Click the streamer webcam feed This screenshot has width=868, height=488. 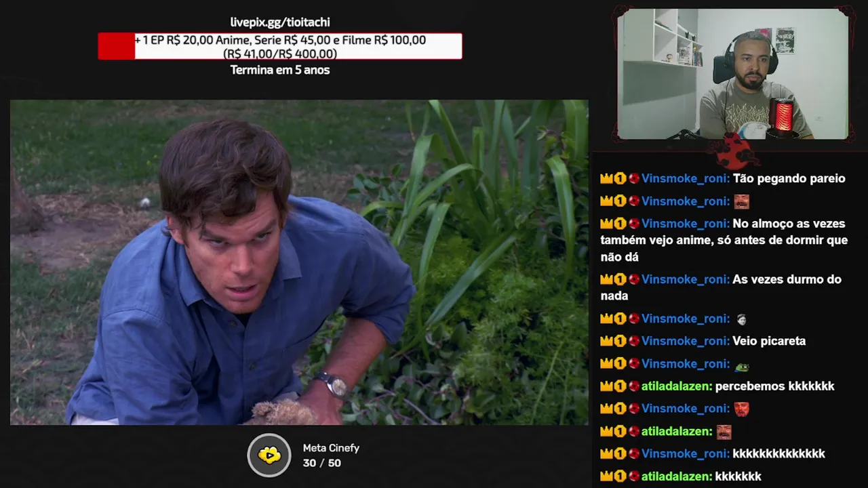[x=732, y=74]
